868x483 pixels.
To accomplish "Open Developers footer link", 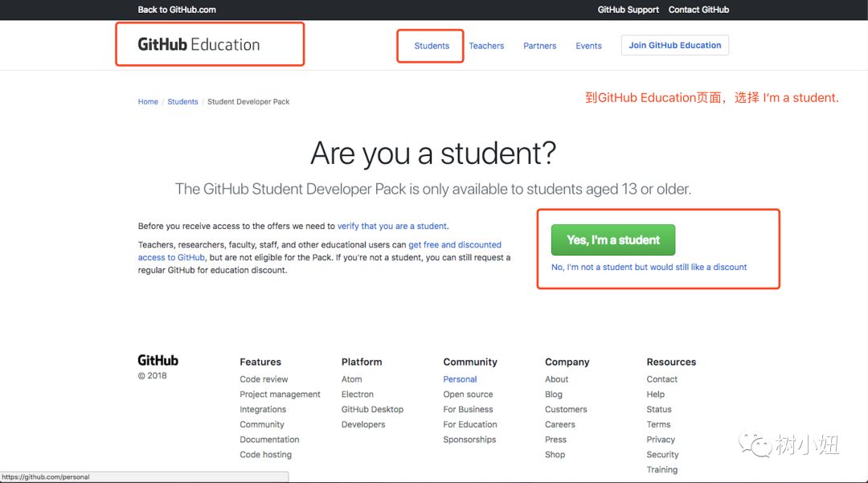I will pyautogui.click(x=363, y=424).
